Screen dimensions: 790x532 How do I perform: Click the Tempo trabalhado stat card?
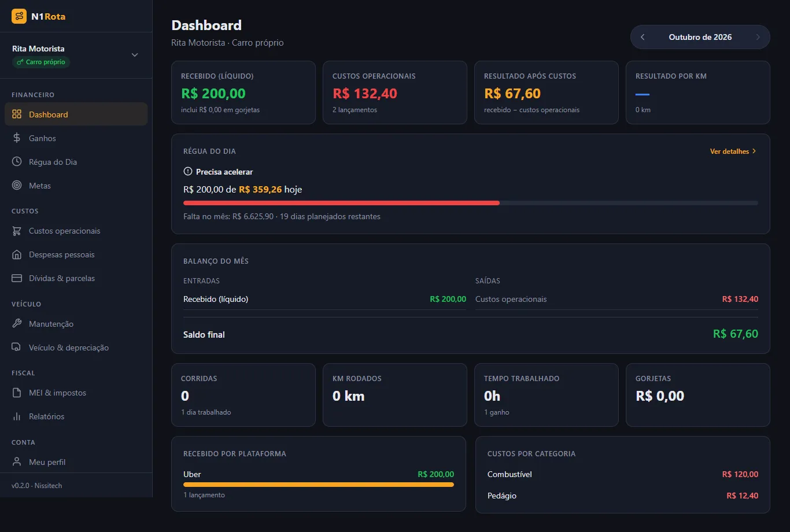(x=547, y=395)
